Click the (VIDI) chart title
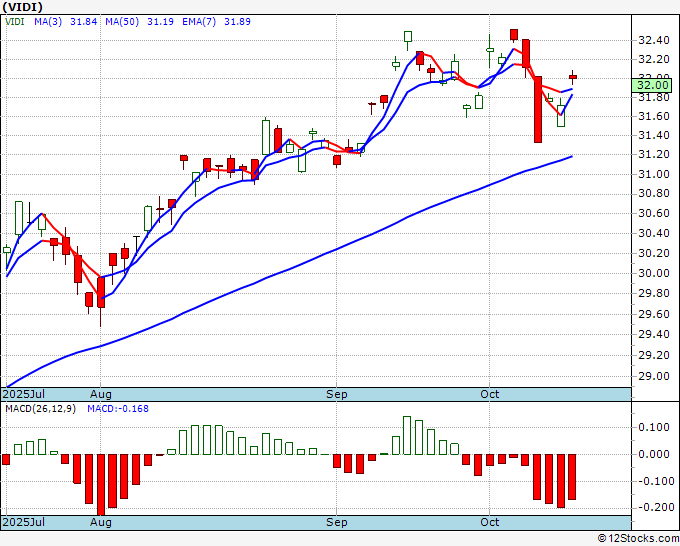The height and width of the screenshot is (546, 680). click(x=22, y=7)
